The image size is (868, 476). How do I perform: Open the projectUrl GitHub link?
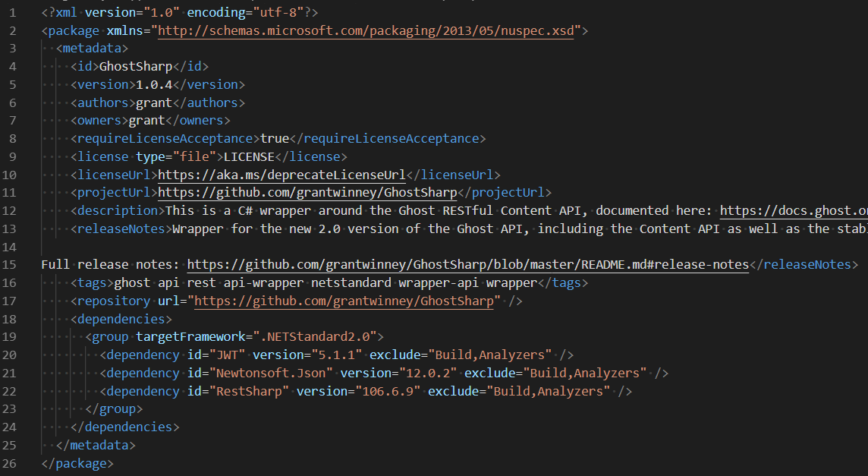coord(307,193)
